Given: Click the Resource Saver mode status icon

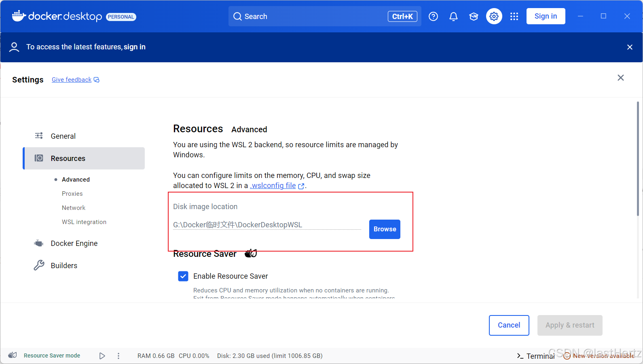Looking at the screenshot, I should (13, 356).
